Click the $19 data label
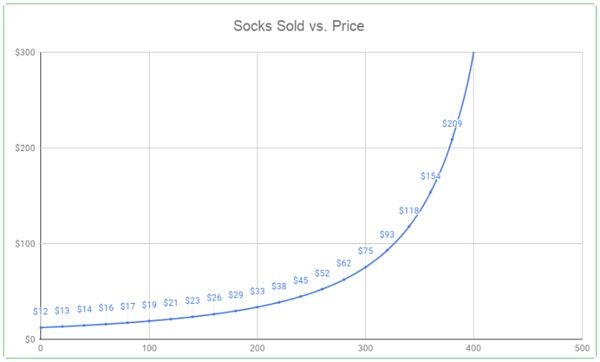Screen dimensions: 600x362 coord(149,305)
